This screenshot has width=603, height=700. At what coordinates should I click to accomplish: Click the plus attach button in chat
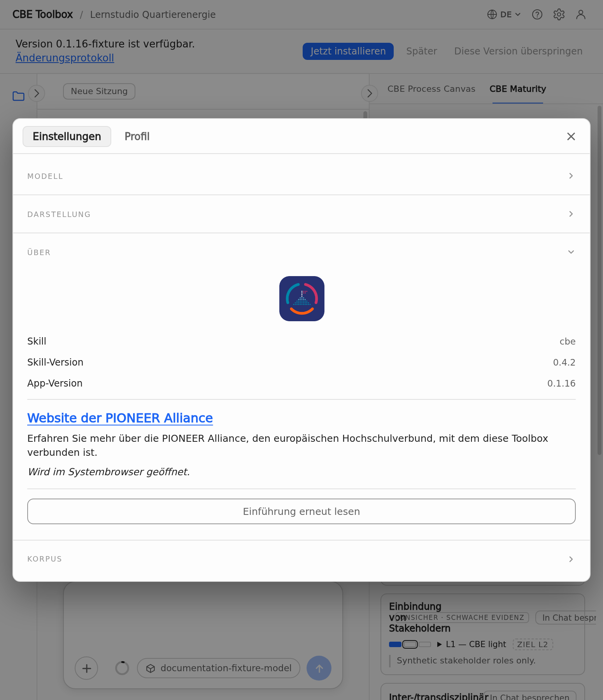pos(86,668)
